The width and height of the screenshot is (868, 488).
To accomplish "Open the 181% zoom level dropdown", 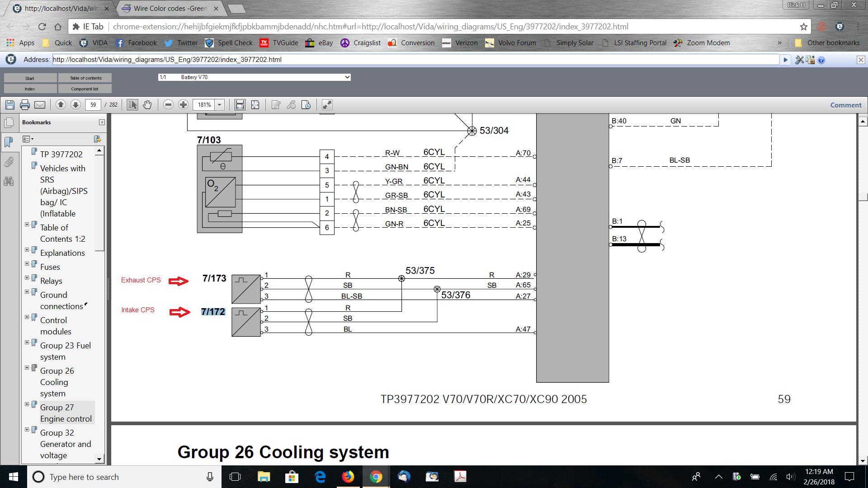I will 220,105.
